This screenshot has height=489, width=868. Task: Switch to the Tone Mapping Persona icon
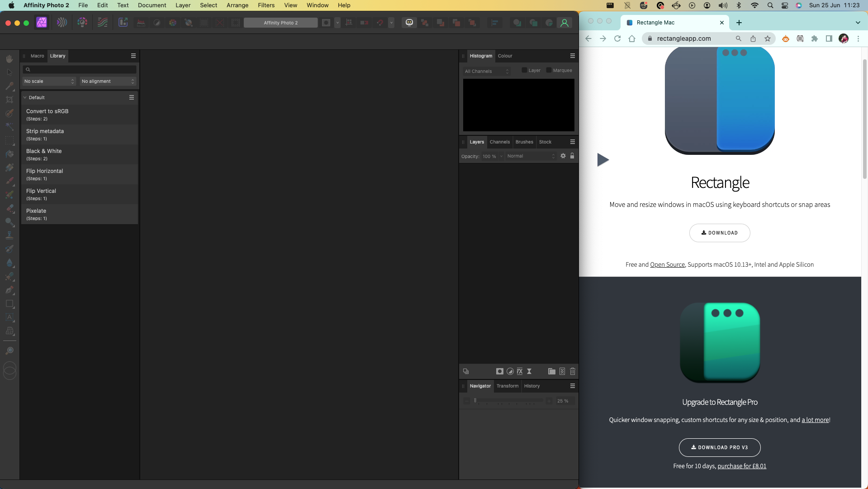pyautogui.click(x=103, y=23)
